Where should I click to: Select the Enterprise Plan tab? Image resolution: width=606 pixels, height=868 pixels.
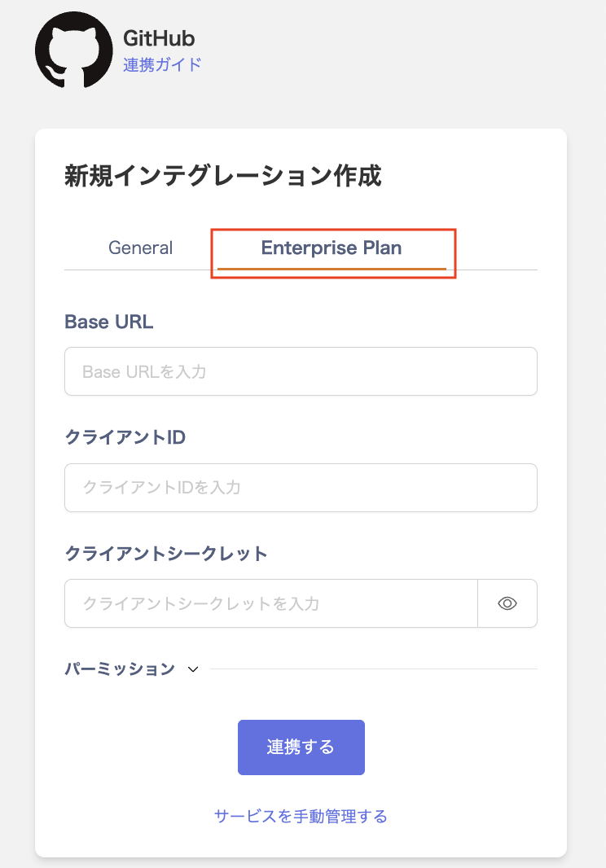(331, 248)
